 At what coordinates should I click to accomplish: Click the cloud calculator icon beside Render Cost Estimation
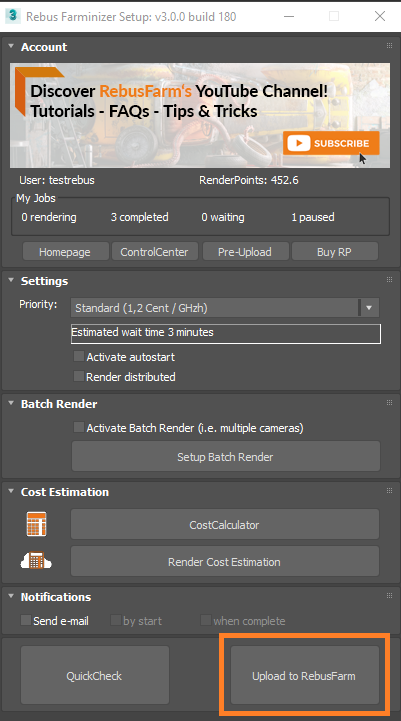pos(36,561)
